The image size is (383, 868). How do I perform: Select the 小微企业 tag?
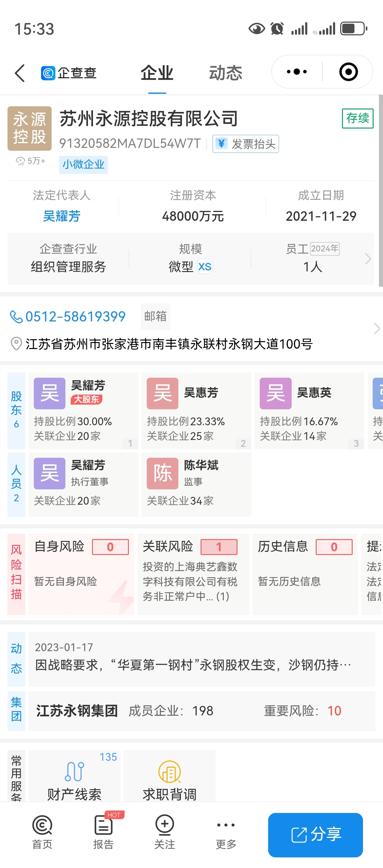[x=83, y=164]
